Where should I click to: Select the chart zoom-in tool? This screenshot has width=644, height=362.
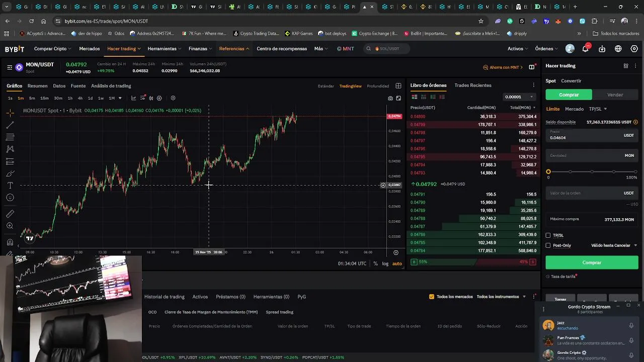coord(10,226)
